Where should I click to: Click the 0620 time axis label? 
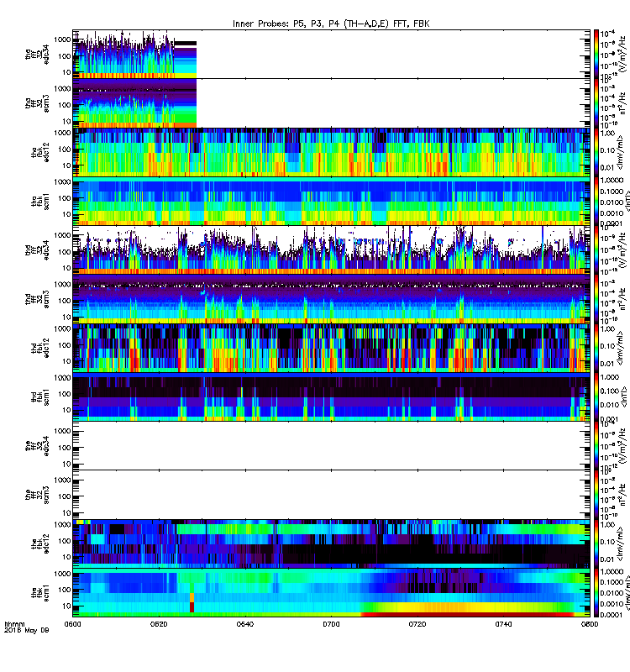pos(159,624)
